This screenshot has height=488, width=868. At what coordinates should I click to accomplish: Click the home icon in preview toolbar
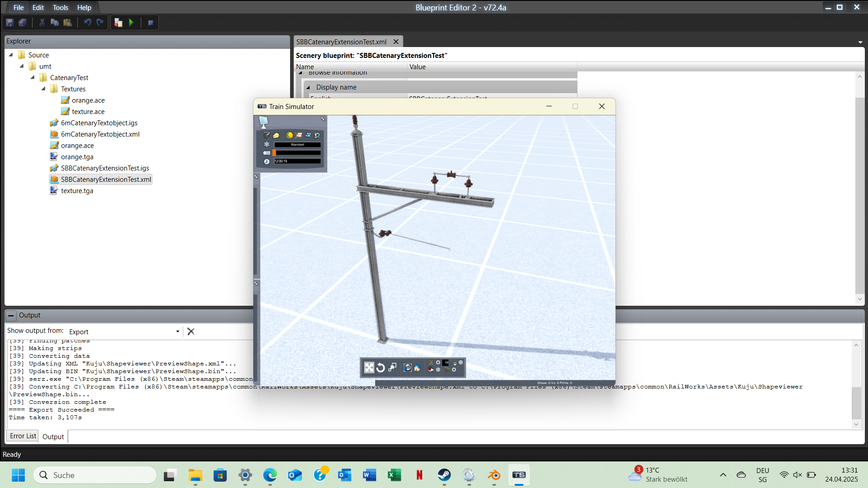click(x=417, y=368)
